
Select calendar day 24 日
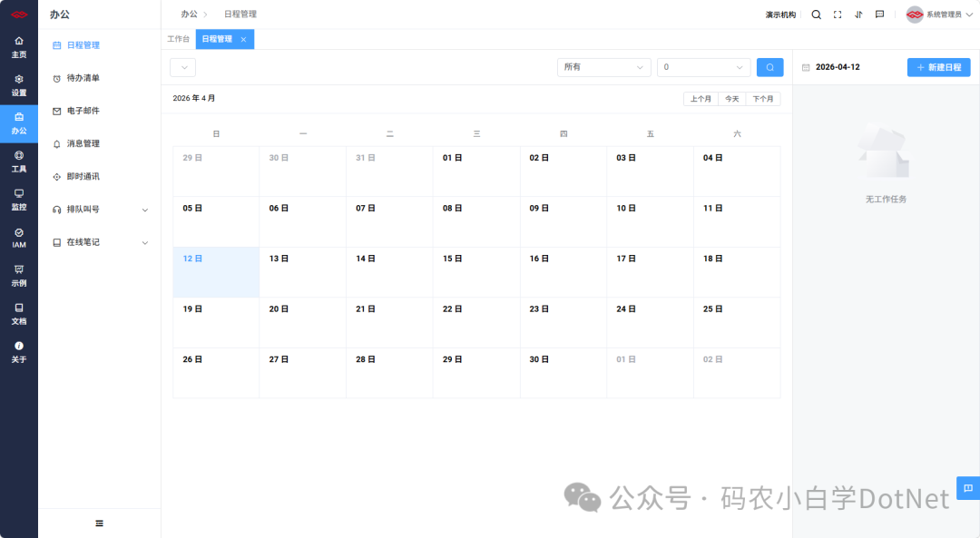tap(650, 322)
